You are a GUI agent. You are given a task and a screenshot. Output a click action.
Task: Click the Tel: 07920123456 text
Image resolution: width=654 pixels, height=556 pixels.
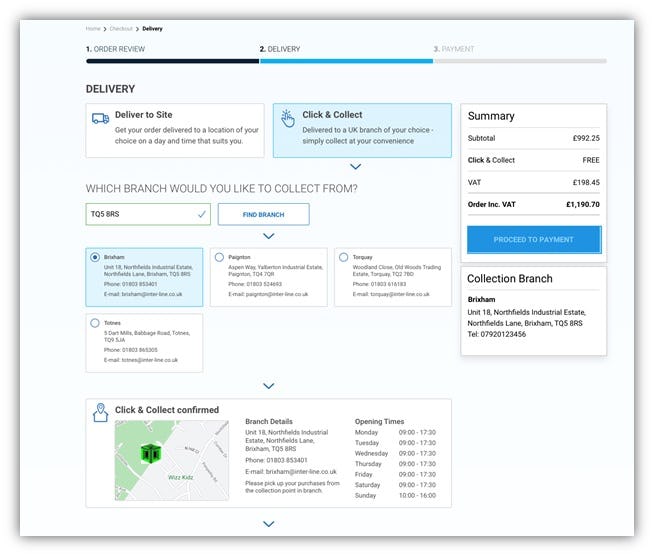coord(496,334)
